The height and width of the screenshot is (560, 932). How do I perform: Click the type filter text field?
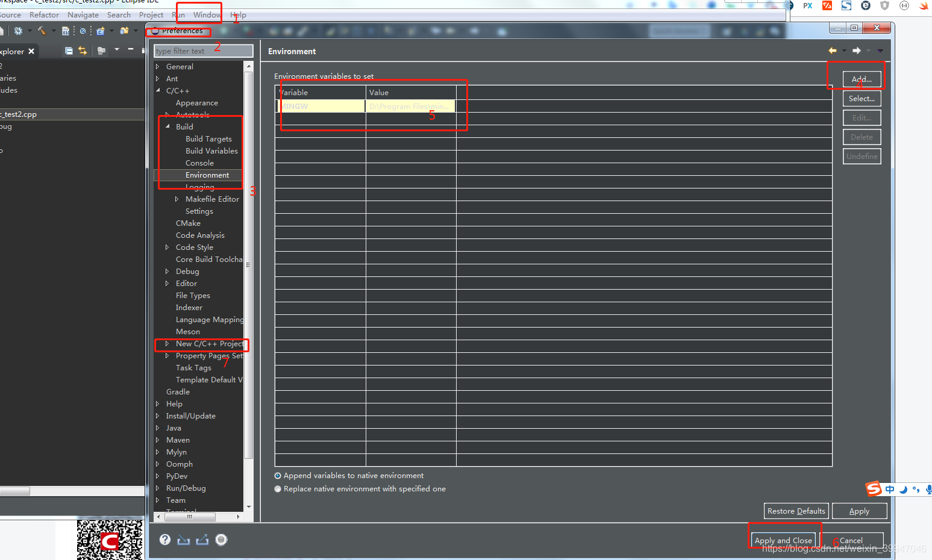click(x=203, y=51)
